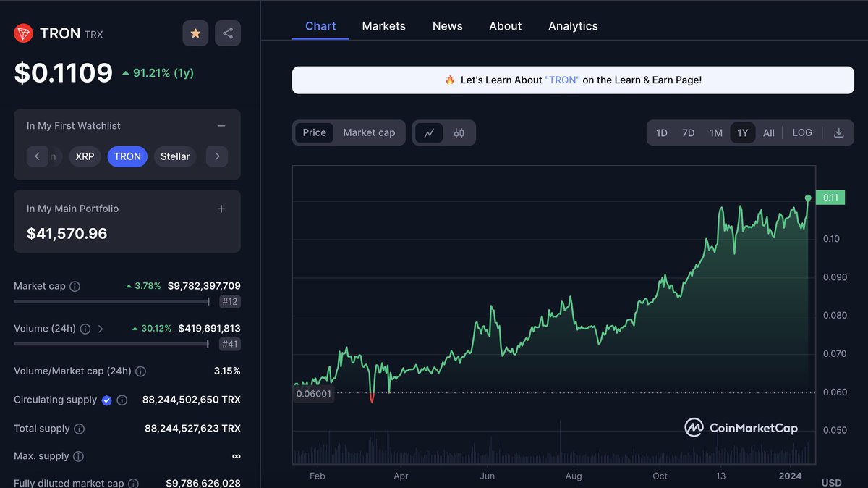Image resolution: width=868 pixels, height=488 pixels.
Task: Set chart range to 1D
Action: 662,132
